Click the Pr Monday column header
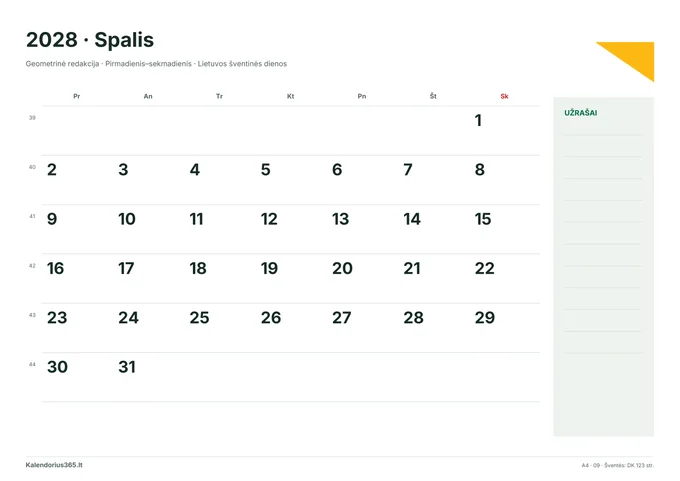This screenshot has width=680, height=481. (77, 96)
